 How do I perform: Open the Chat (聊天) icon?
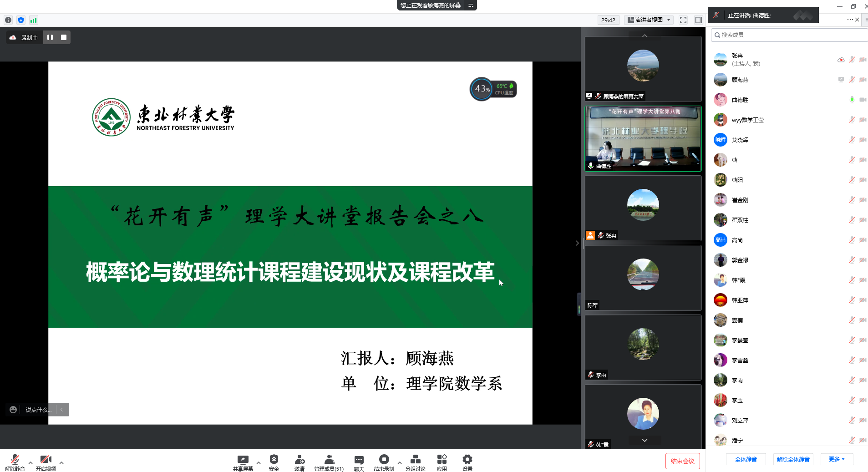[359, 460]
